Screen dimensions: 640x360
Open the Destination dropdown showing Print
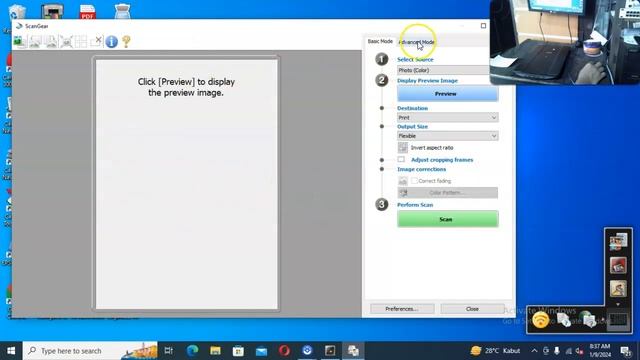[448, 118]
